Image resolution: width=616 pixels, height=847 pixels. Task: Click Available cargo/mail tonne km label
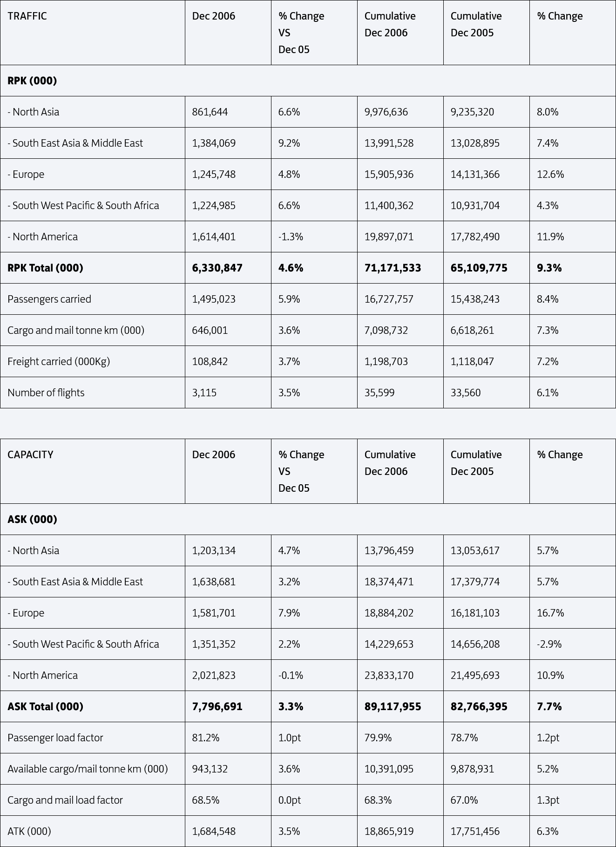click(x=88, y=769)
